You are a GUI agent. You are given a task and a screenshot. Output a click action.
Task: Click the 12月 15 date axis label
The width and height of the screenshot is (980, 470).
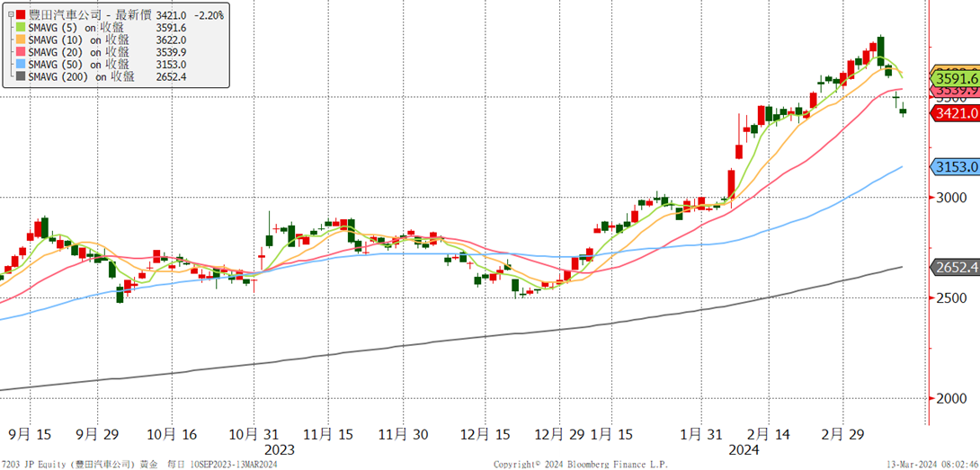(x=486, y=433)
